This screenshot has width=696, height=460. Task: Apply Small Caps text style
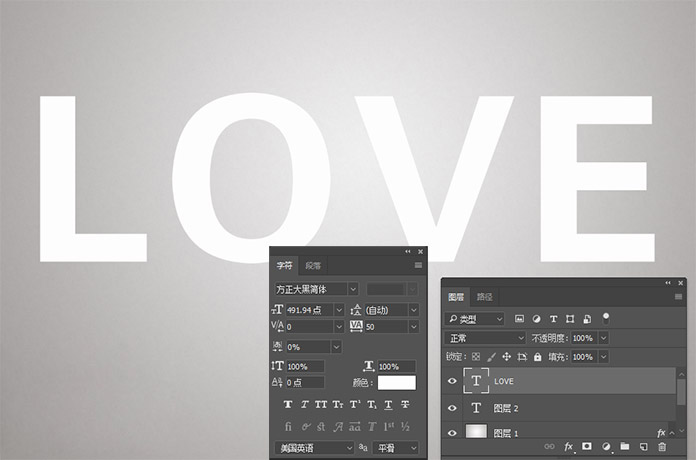click(x=338, y=404)
